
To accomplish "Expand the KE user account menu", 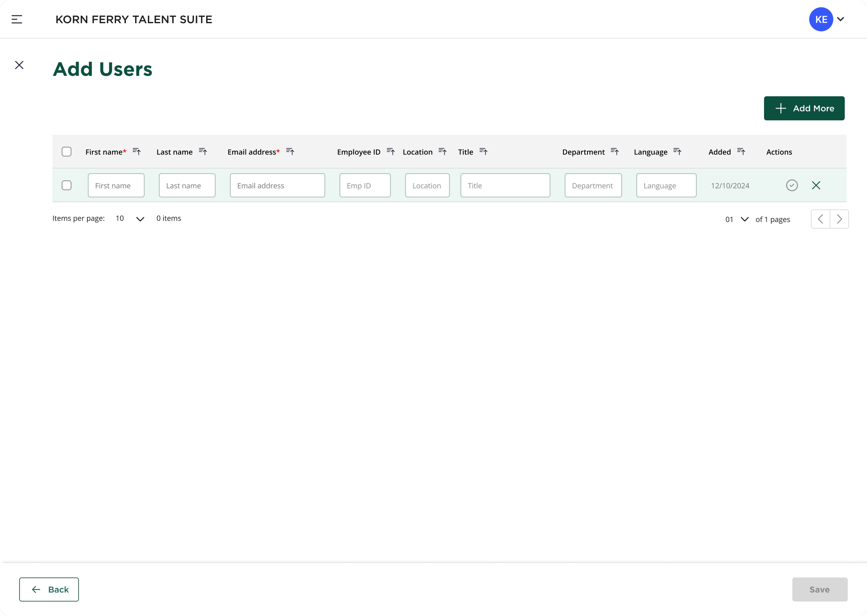I will [840, 19].
